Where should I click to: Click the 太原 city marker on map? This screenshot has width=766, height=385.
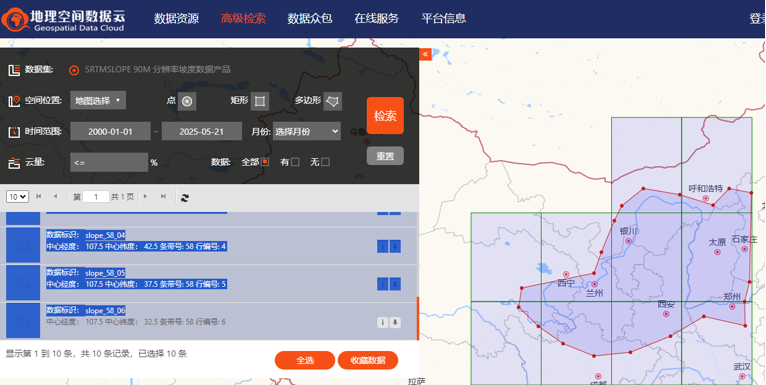[717, 252]
